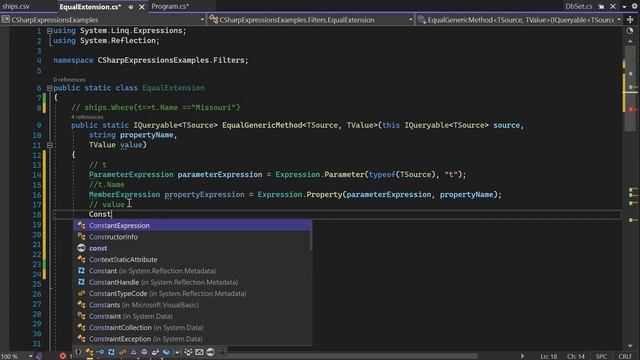Pick the const keyword suggestion
The image size is (640, 360).
pos(192,248)
